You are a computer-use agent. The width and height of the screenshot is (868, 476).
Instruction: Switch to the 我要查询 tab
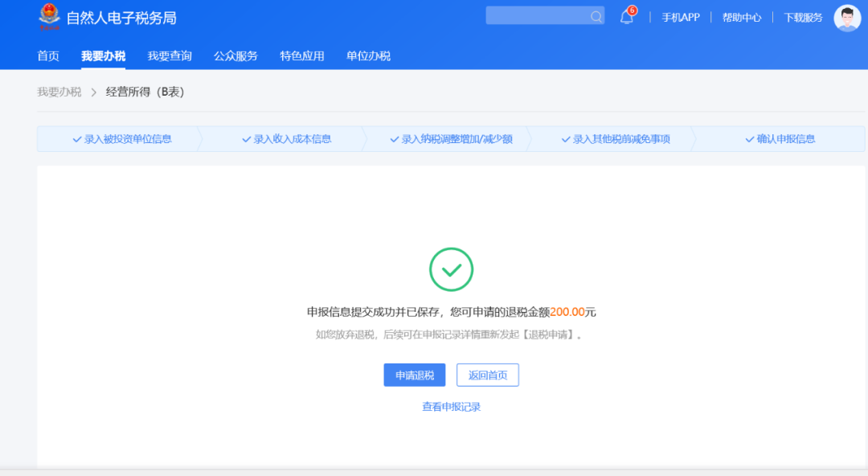(x=169, y=55)
